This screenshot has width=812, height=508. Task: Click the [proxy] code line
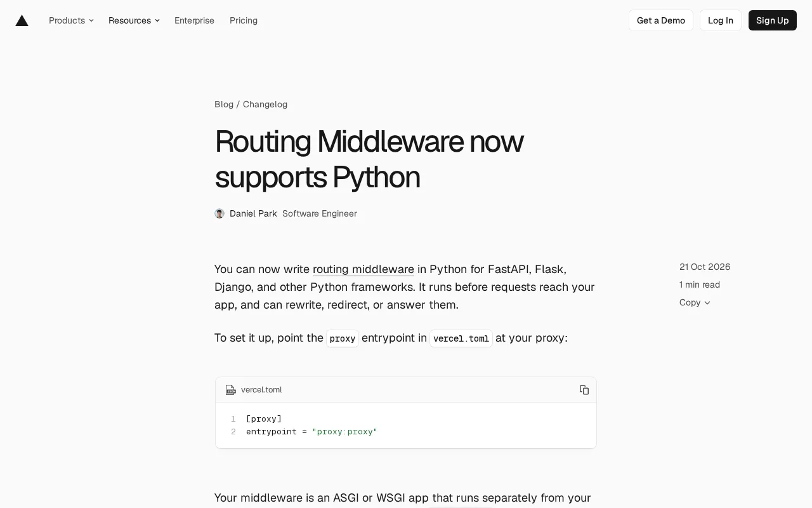click(x=264, y=419)
